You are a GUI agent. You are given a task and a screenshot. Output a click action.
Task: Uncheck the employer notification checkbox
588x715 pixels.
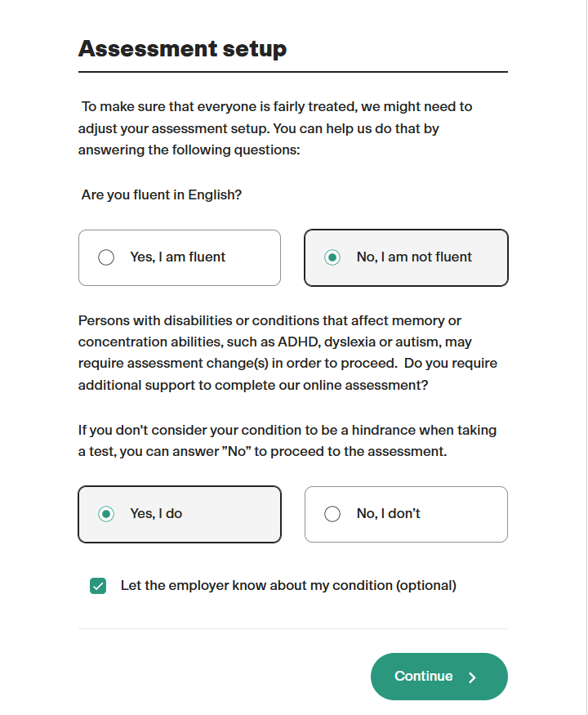pos(98,586)
